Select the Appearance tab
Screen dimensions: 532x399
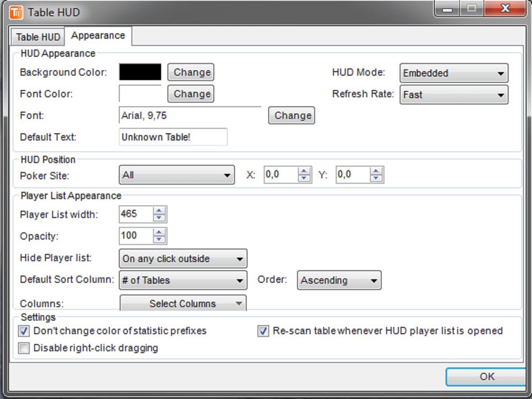pyautogui.click(x=98, y=36)
